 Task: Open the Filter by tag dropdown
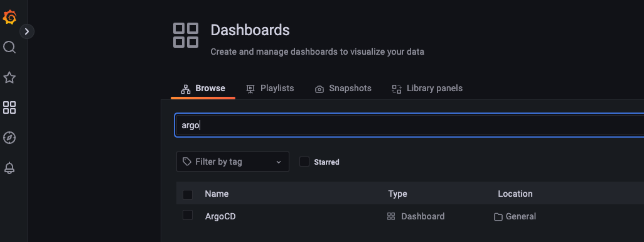point(232,162)
